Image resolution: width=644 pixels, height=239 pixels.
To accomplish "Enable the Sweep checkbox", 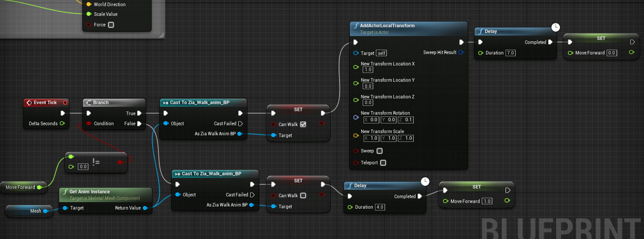I will pyautogui.click(x=379, y=151).
